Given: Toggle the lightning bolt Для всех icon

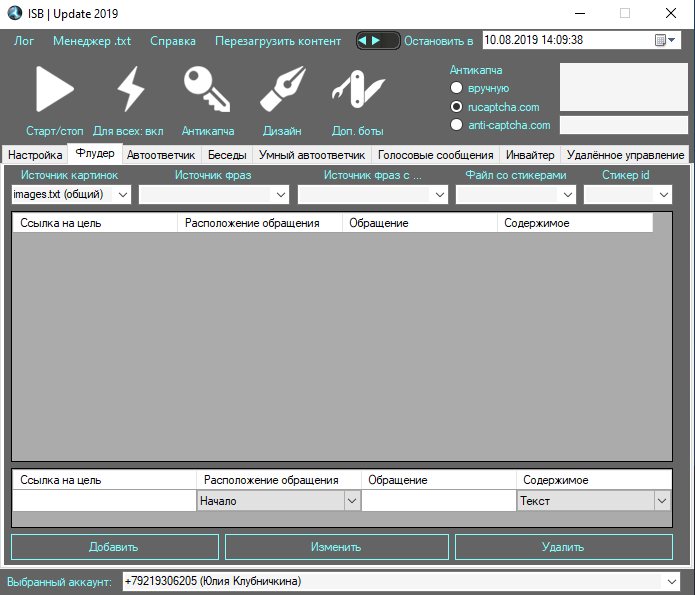Looking at the screenshot, I should pyautogui.click(x=131, y=89).
